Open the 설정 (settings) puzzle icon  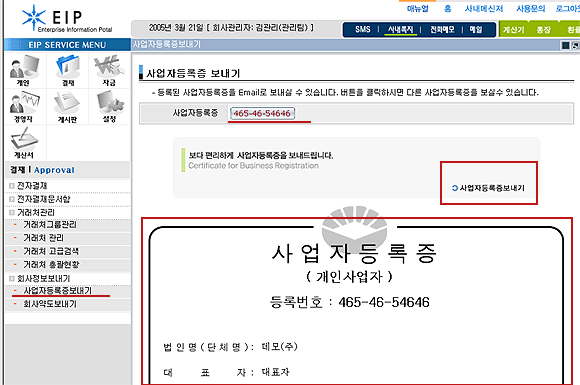pyautogui.click(x=109, y=107)
